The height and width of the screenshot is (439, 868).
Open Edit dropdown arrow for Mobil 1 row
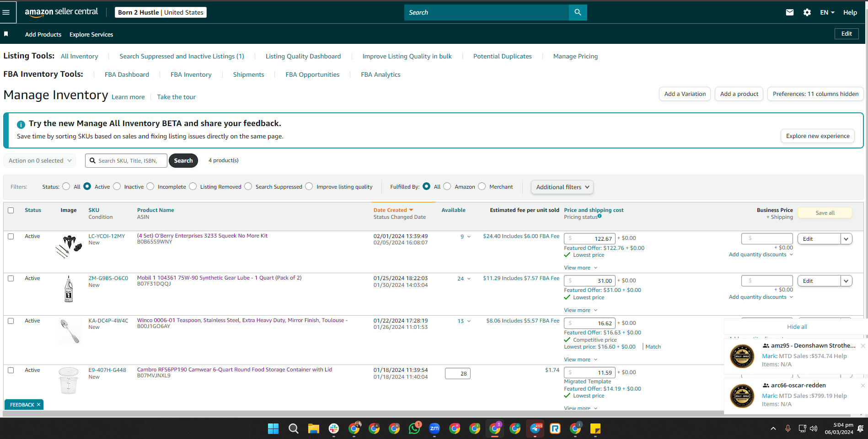tap(847, 281)
